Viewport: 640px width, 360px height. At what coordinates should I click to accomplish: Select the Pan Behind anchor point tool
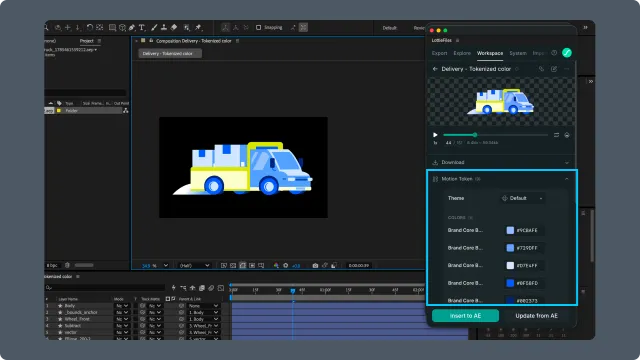coord(99,27)
